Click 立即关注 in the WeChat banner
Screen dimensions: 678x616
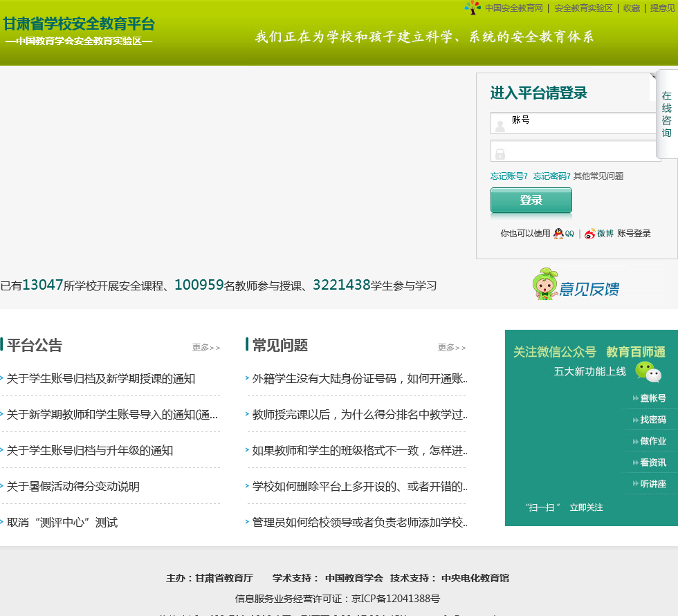[587, 507]
